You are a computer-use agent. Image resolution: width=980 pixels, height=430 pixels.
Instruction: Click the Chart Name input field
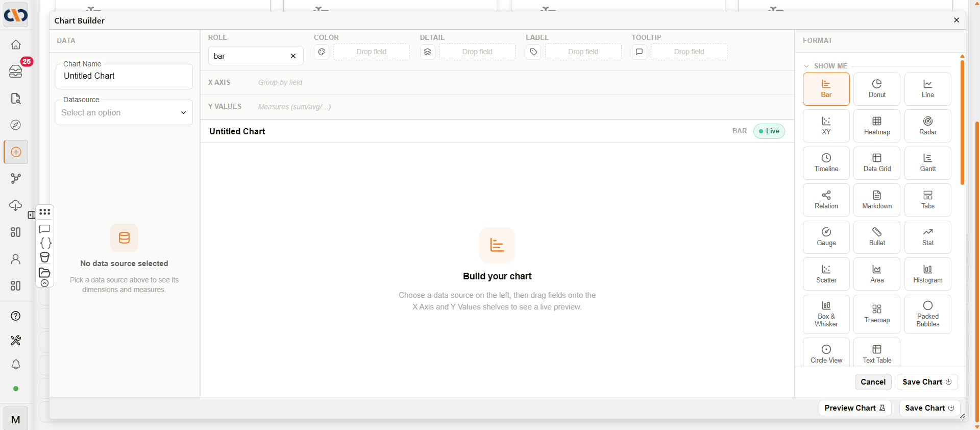click(124, 76)
